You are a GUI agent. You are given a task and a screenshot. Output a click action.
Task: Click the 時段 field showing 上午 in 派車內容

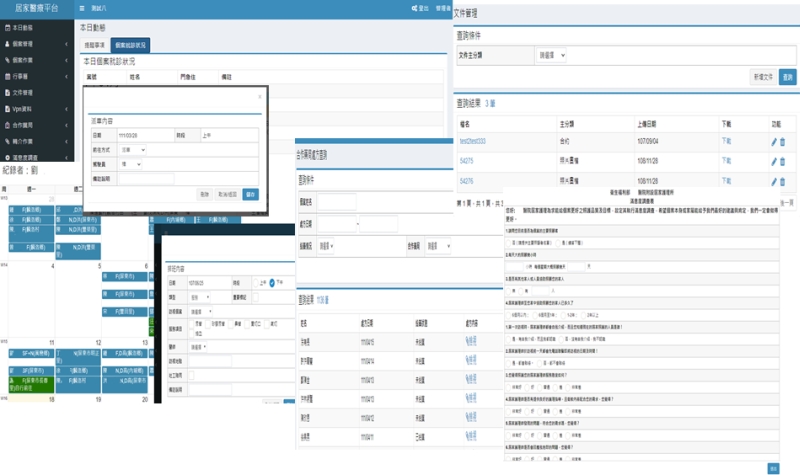(229, 135)
